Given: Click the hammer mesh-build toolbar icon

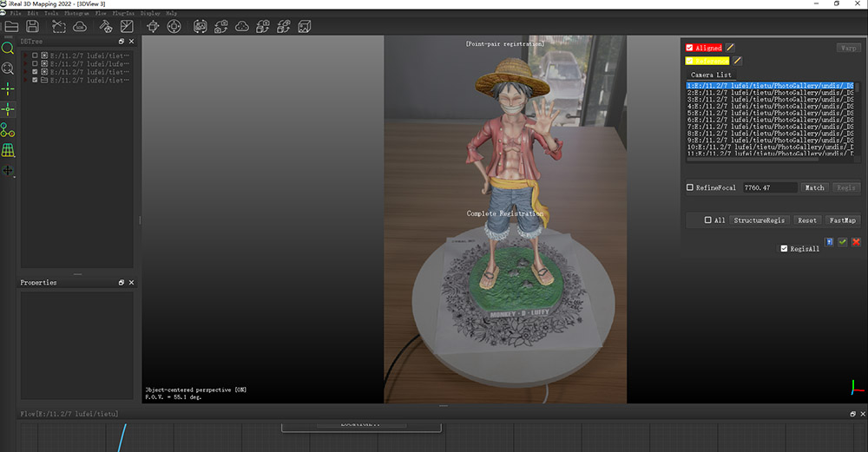Looking at the screenshot, I should pos(106,26).
